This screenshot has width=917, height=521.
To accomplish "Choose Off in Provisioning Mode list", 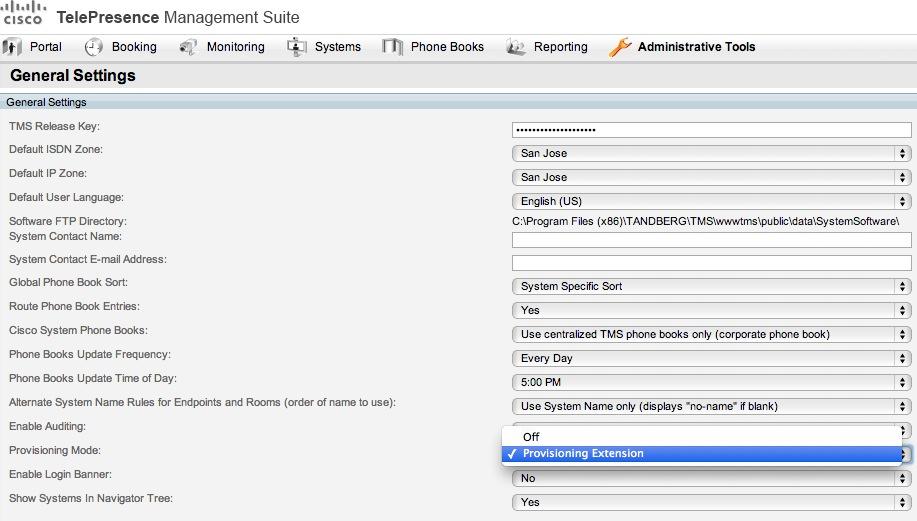I will [702, 437].
